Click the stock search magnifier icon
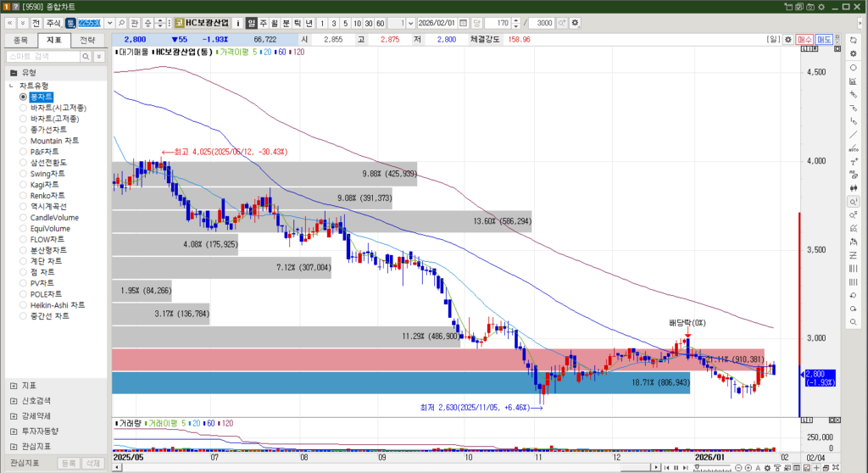Screen dimensions: 868x473 click(121, 22)
